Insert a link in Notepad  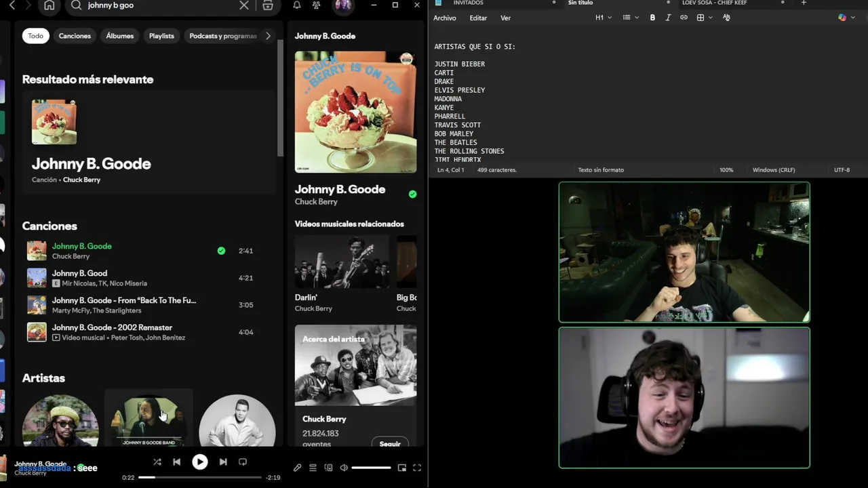pyautogui.click(x=684, y=18)
